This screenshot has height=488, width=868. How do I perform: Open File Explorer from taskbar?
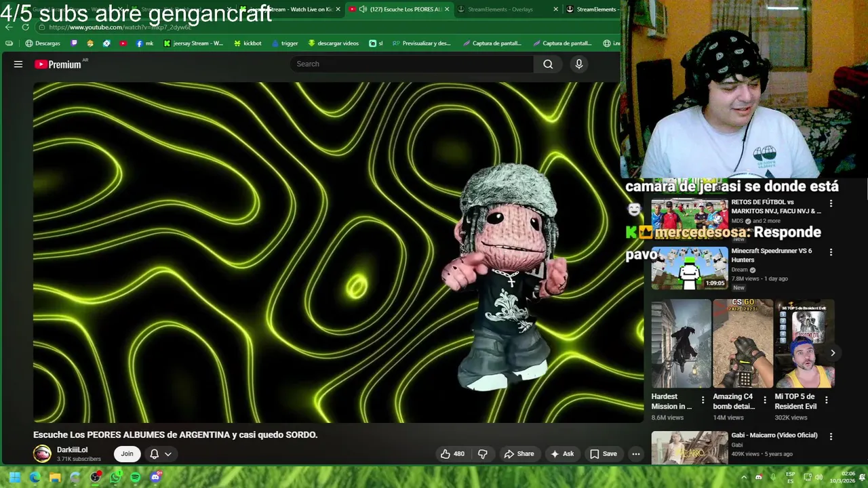[x=55, y=477]
